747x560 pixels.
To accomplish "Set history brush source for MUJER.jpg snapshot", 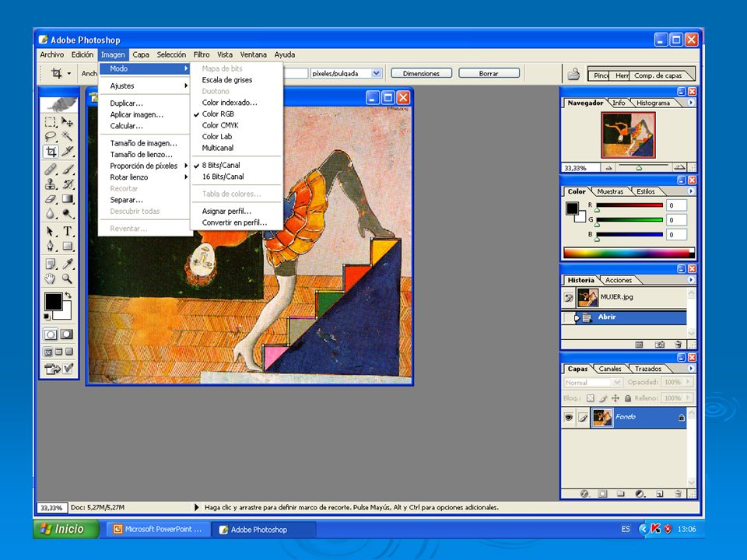I will pyautogui.click(x=569, y=298).
